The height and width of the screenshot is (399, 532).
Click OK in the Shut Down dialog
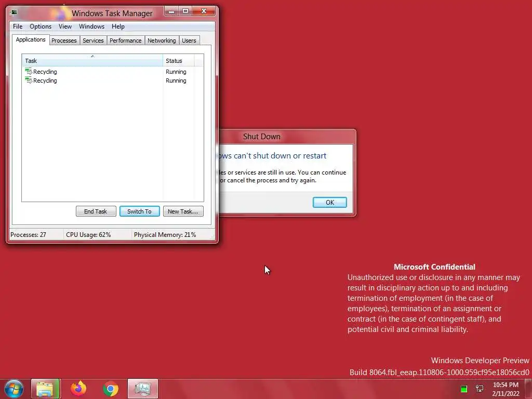point(330,203)
